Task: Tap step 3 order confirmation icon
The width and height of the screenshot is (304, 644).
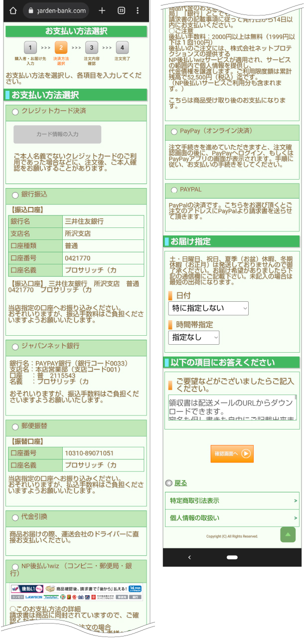Action: tap(91, 48)
